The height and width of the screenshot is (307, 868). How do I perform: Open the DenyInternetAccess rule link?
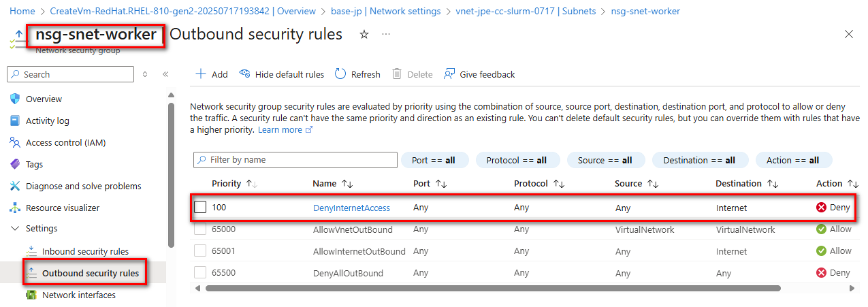pyautogui.click(x=351, y=208)
